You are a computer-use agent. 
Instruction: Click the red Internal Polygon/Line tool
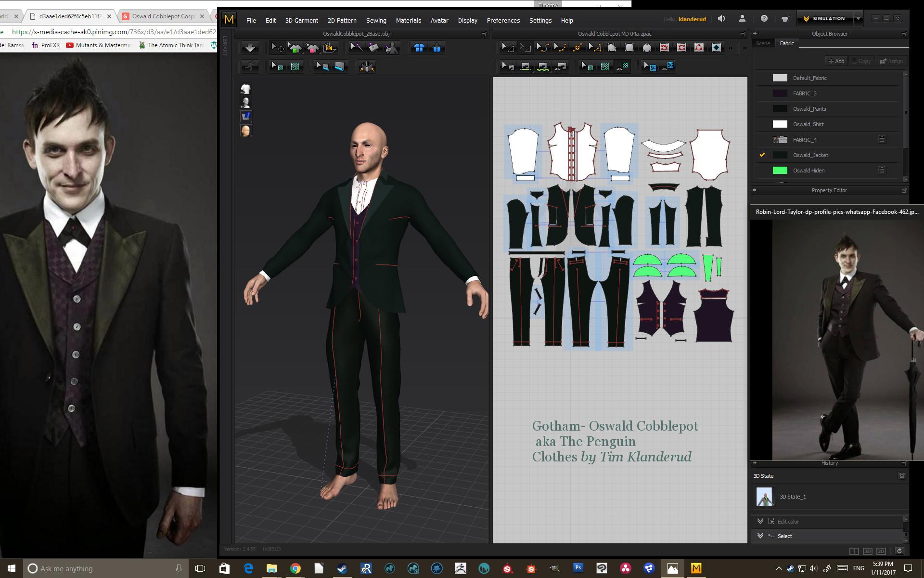(x=664, y=48)
